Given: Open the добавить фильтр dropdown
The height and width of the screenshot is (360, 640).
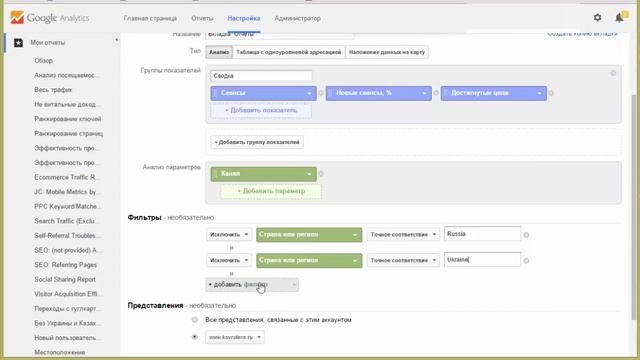Looking at the screenshot, I should [252, 284].
